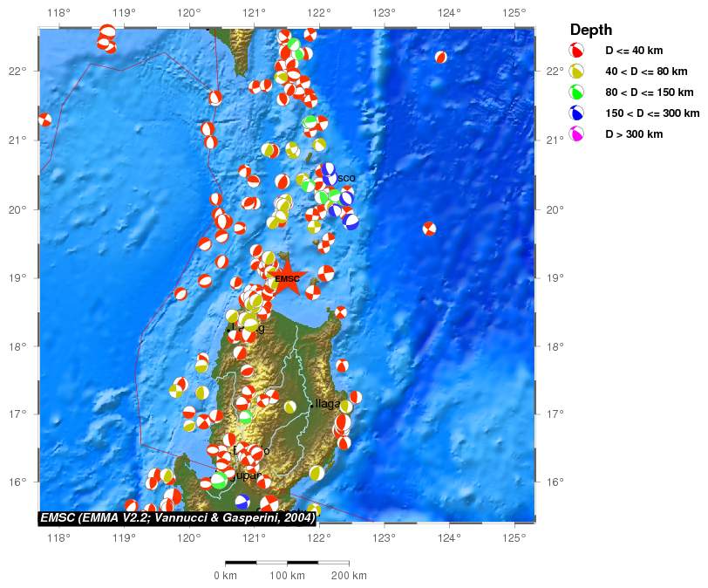Click the blue beachball near 16°N in southern Luzon
Viewport: 708px width, 588px height.
[x=242, y=502]
